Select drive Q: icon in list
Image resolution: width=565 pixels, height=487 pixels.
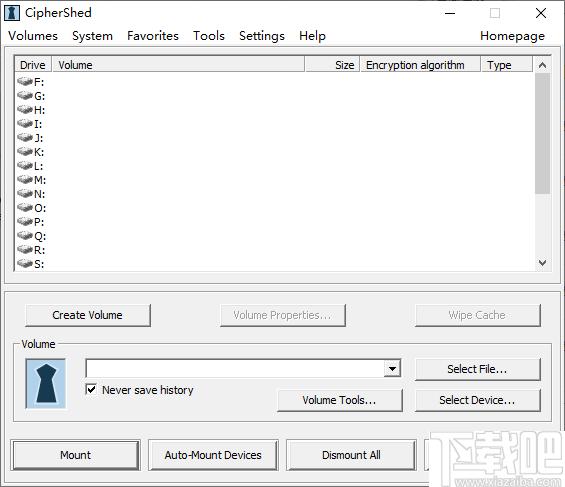(x=25, y=236)
